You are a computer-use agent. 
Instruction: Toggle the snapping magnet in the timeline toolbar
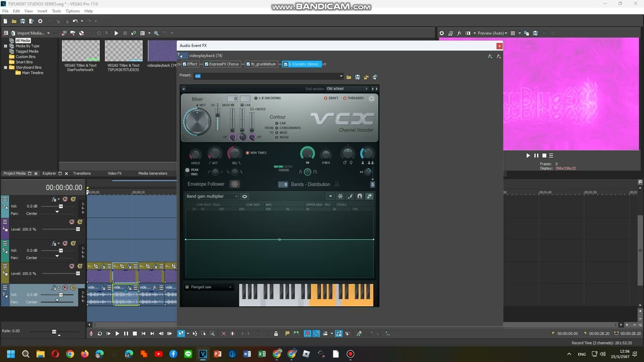coord(307,333)
